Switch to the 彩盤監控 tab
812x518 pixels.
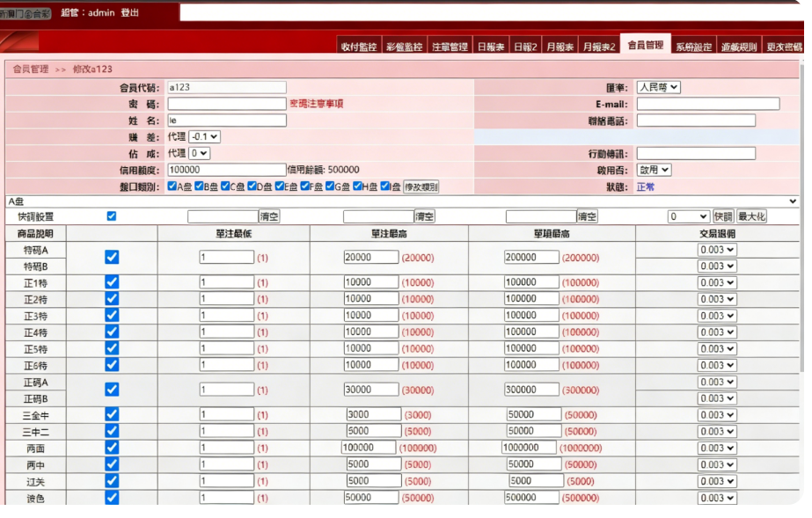405,46
